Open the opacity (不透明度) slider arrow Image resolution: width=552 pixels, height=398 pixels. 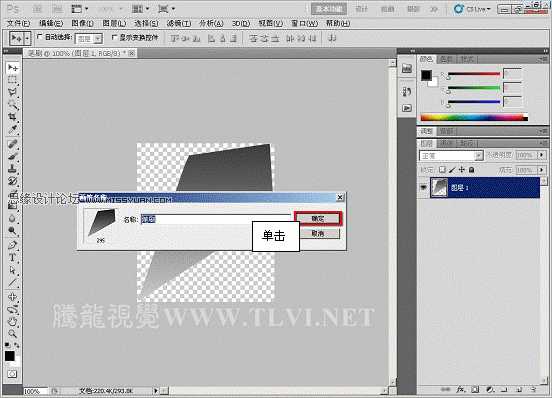[542, 155]
